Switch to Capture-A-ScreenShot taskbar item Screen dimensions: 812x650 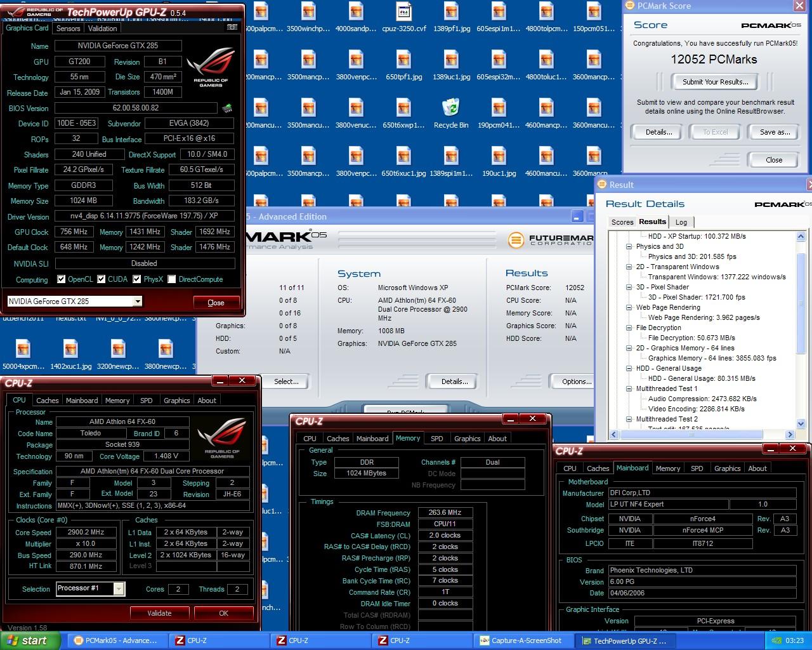coord(525,640)
